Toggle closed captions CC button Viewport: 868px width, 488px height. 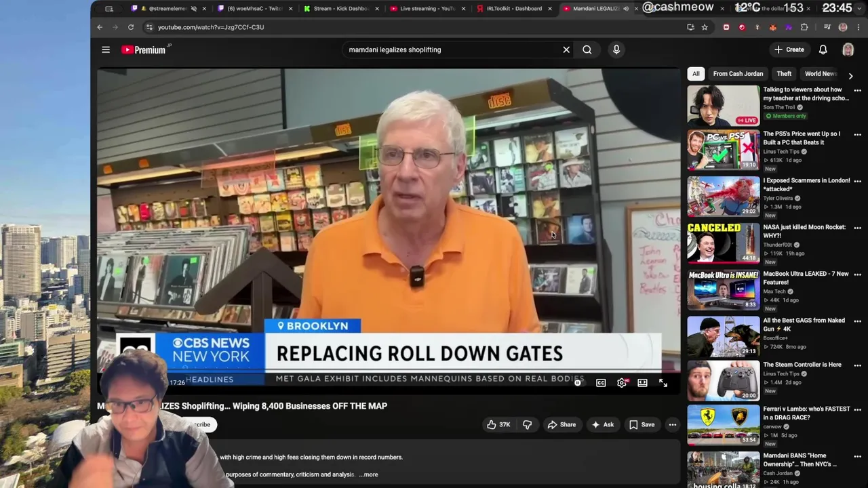pos(601,383)
